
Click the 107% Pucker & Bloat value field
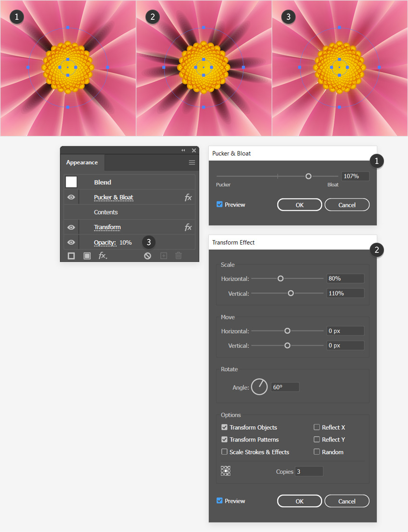[x=355, y=176]
